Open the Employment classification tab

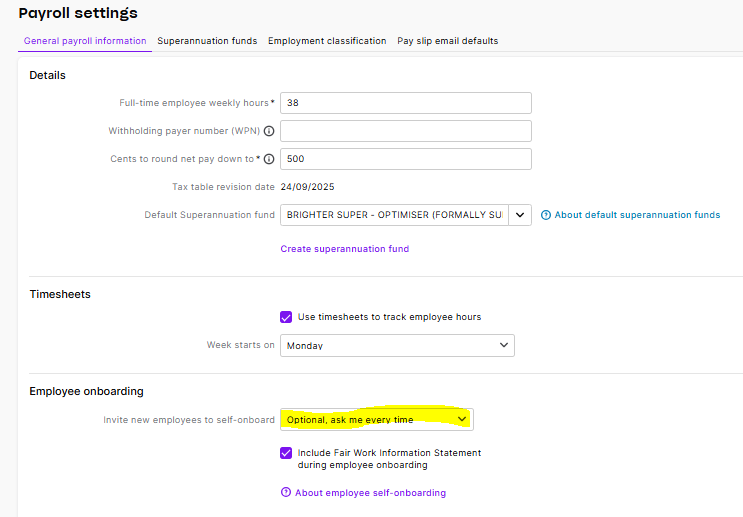coord(327,41)
